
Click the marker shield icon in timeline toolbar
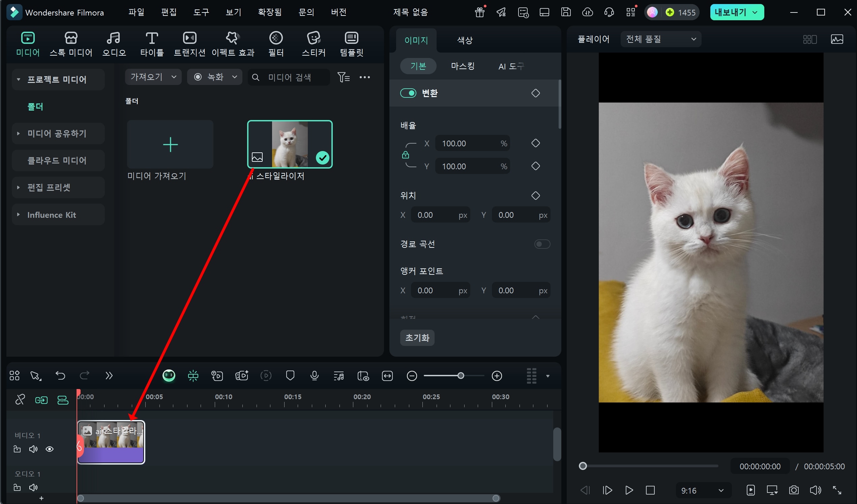pos(290,376)
